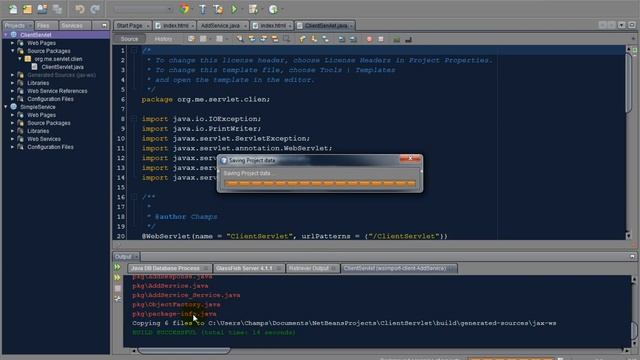Screen dimensions: 640x360
Task: Collapse the ClientServlet project node
Action: click(6, 35)
